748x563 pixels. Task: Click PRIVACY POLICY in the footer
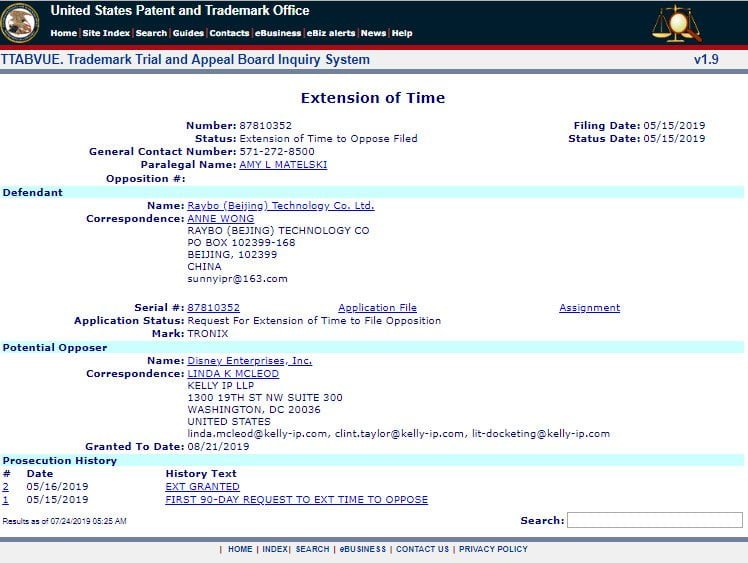pyautogui.click(x=493, y=549)
